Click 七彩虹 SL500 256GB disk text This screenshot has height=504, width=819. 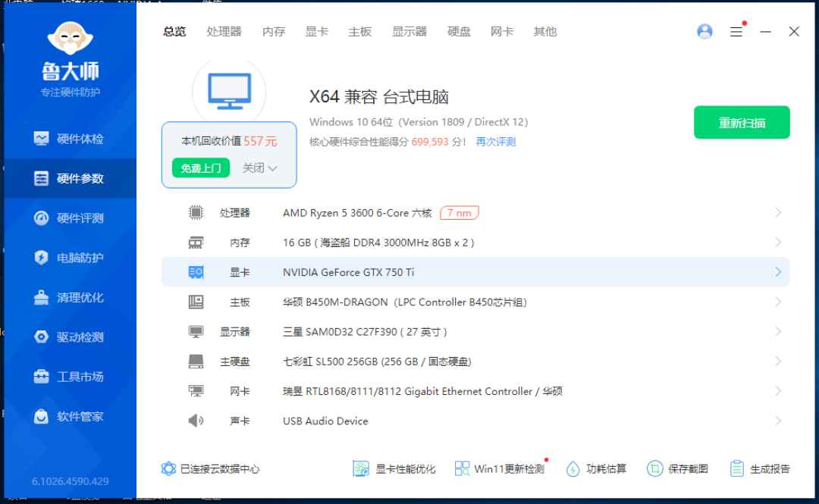tap(377, 362)
